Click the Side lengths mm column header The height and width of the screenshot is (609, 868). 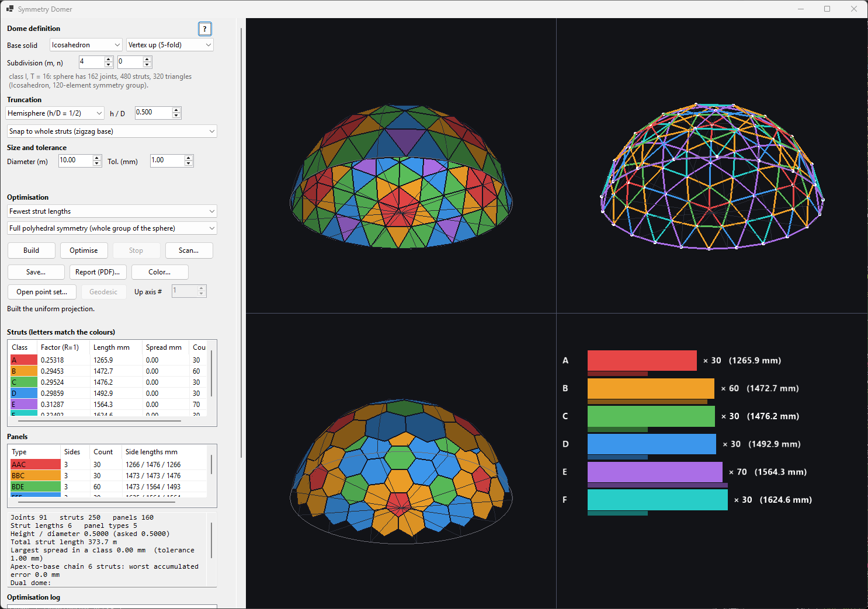pyautogui.click(x=164, y=452)
